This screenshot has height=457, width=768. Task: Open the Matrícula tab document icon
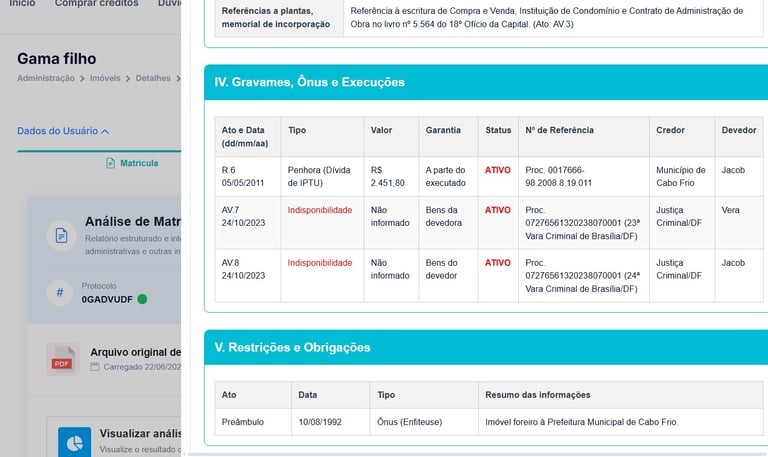click(111, 163)
